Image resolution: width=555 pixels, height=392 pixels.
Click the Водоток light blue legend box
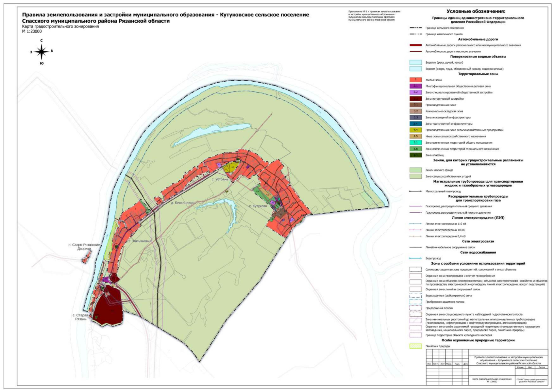[x=415, y=62]
